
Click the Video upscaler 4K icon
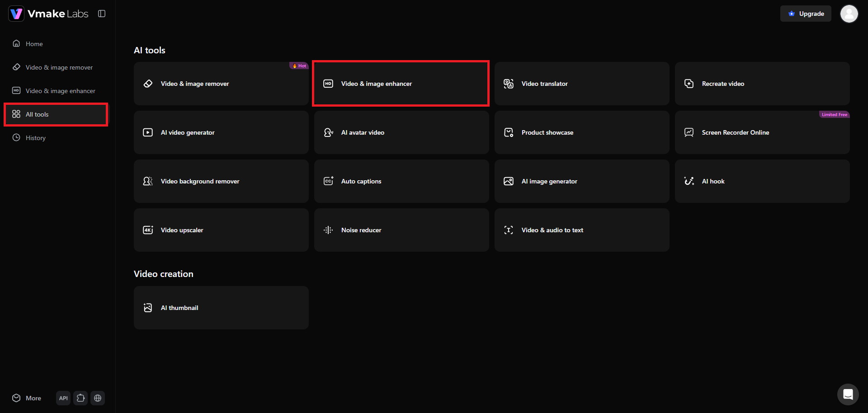148,230
